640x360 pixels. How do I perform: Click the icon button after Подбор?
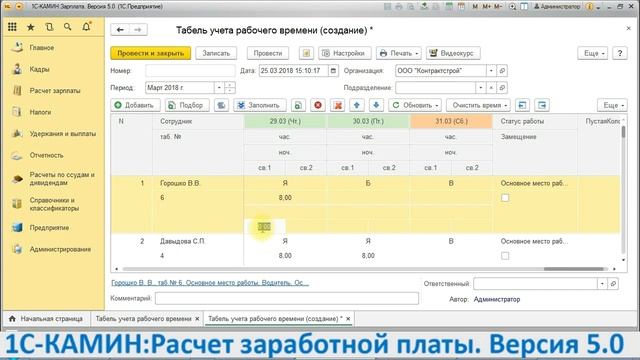(221, 105)
